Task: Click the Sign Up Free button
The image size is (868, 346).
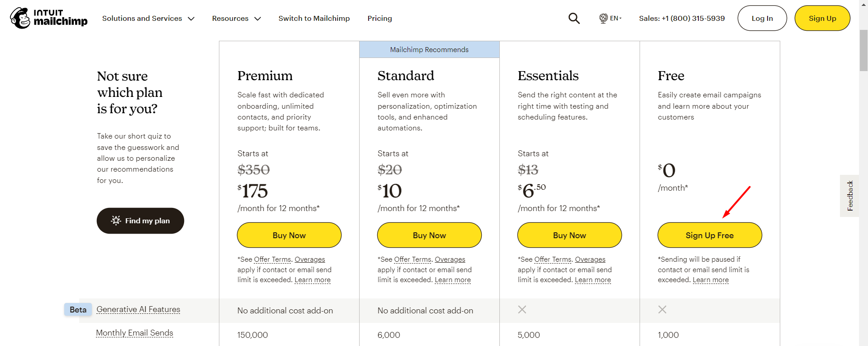Action: tap(709, 235)
